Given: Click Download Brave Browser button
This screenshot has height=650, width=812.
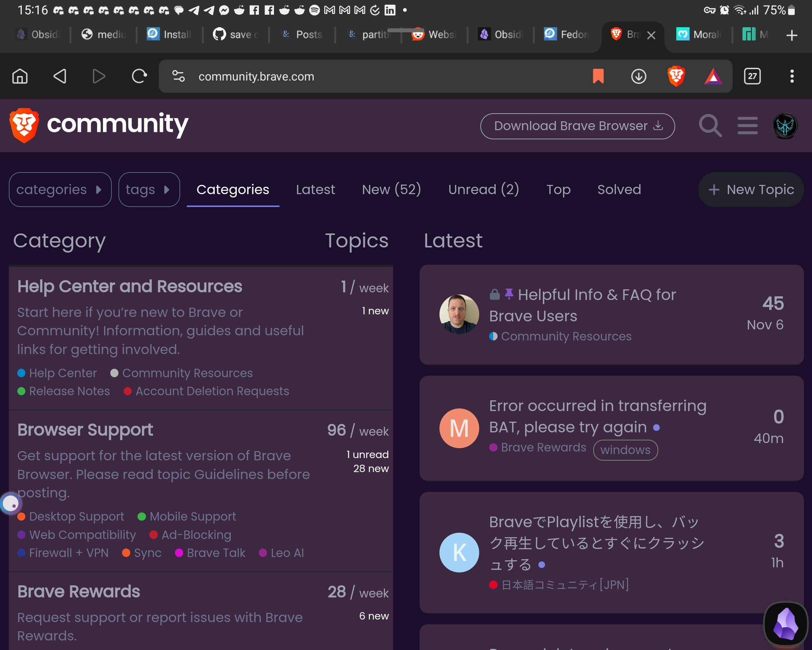Looking at the screenshot, I should (577, 126).
